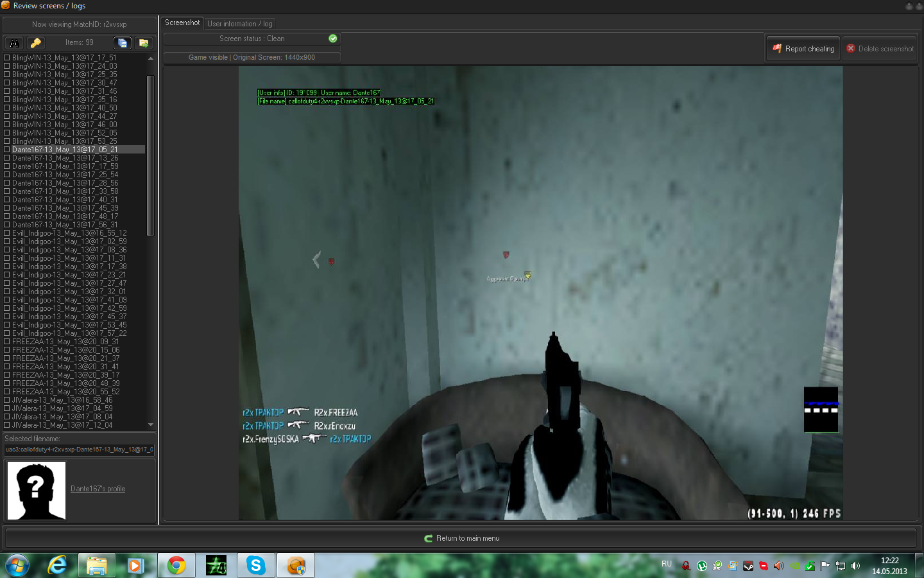
Task: Check the BlingWIN-13_May_13@17_30_47 checkbox
Action: click(x=7, y=83)
